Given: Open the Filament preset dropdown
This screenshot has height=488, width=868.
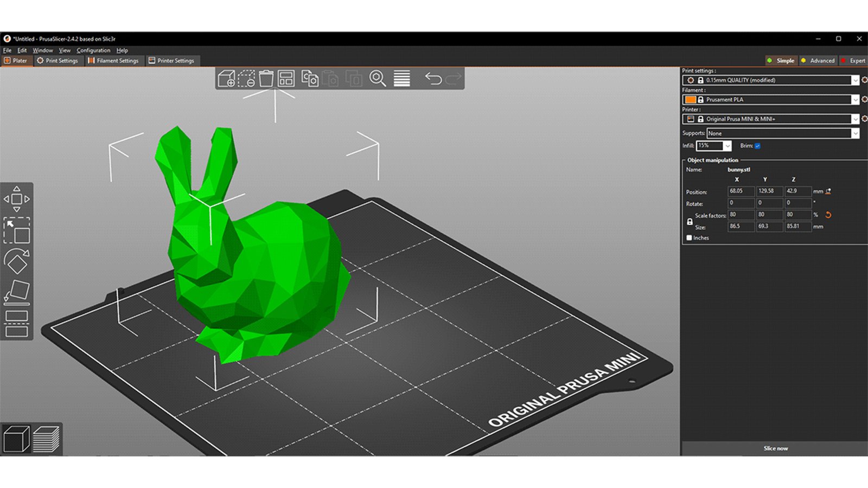Looking at the screenshot, I should pos(771,99).
